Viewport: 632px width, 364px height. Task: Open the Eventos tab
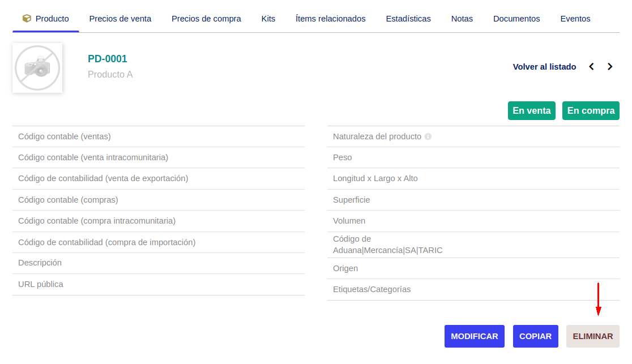575,18
